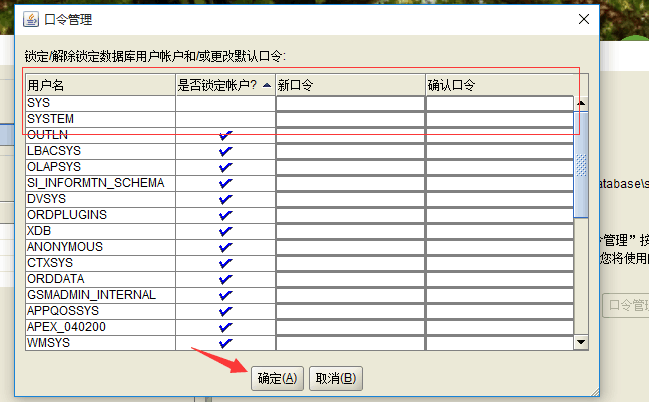649x402 pixels.
Task: Select the APPQOSSYS user name cell
Action: (x=101, y=312)
